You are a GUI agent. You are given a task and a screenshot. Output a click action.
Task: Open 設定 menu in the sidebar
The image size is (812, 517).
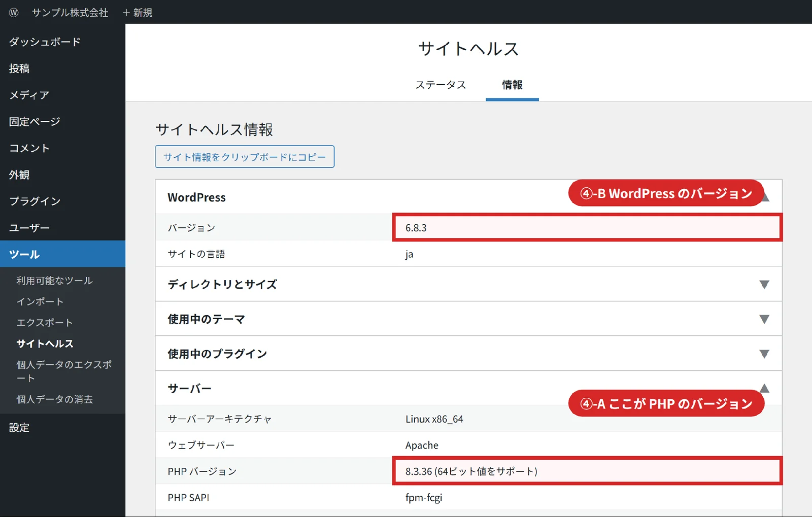click(19, 428)
